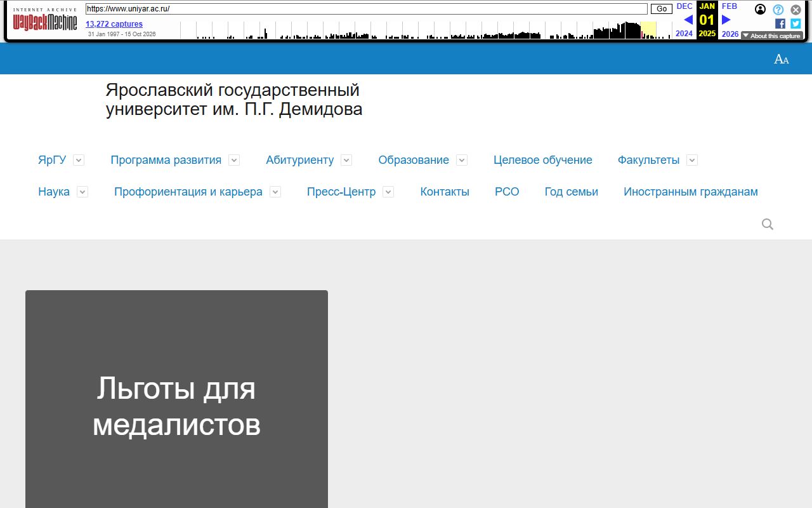Open the Факультеты menu item
Viewport: 812px width, 508px height.
[x=648, y=160]
